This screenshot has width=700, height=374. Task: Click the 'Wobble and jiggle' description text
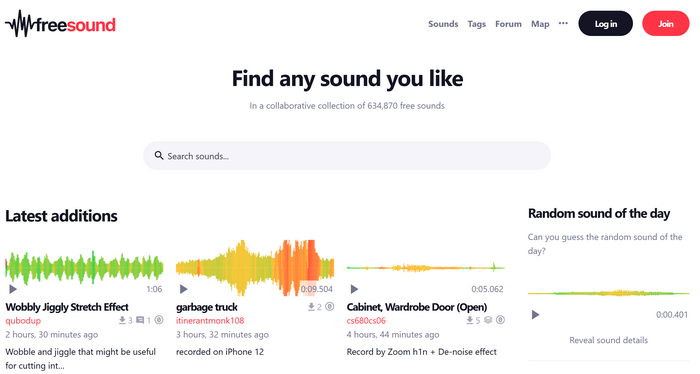point(80,359)
